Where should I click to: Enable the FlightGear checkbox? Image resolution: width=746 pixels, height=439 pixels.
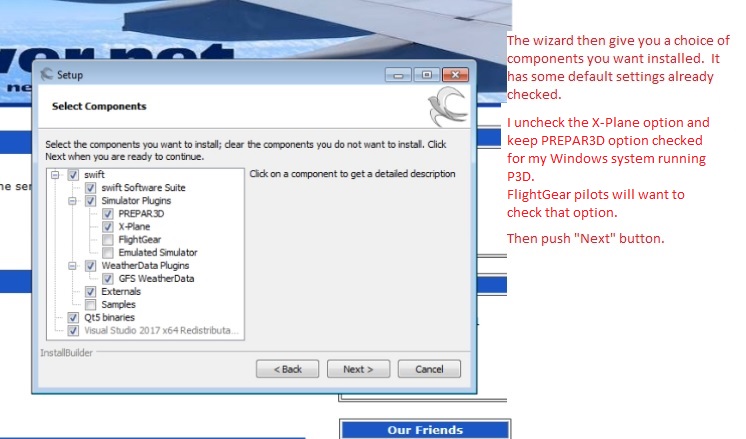pos(108,240)
